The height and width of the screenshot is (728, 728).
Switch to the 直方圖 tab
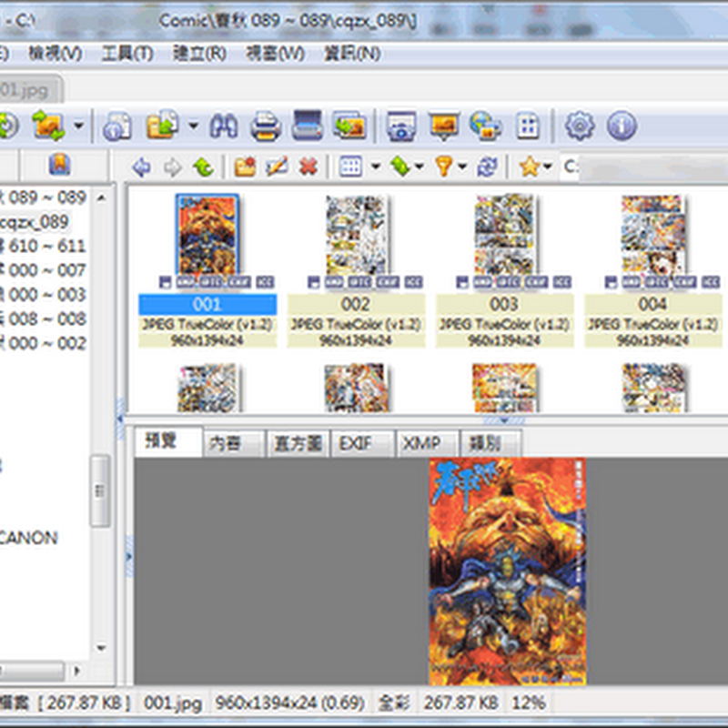298,443
